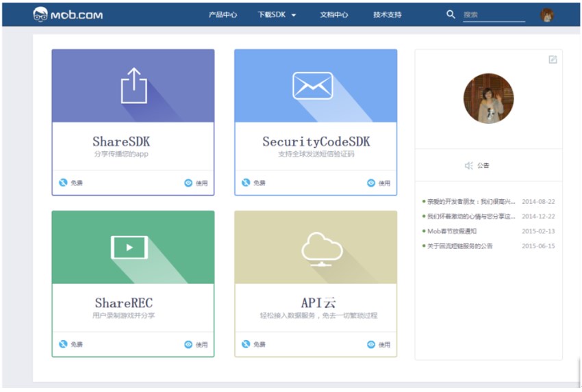Viewport: 582px width, 392px height.
Task: Expand the 下载SDK dropdown arrow
Action: [x=294, y=15]
